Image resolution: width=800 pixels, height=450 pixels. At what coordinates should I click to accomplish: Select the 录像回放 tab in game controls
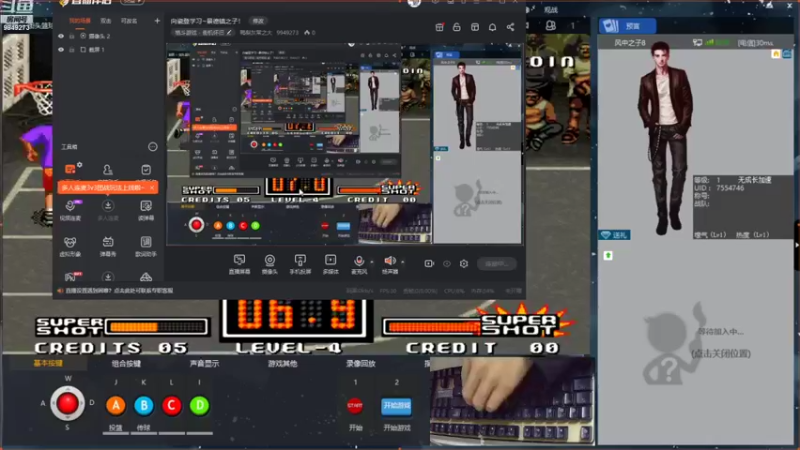[x=361, y=363]
